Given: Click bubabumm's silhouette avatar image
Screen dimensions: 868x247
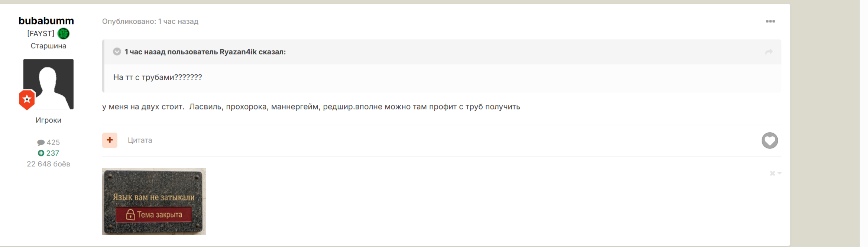Looking at the screenshot, I should (48, 84).
